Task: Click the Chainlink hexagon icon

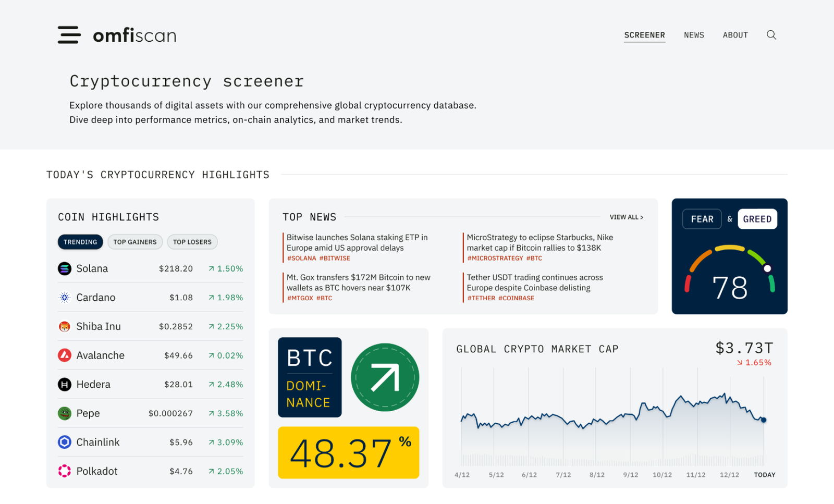Action: [64, 442]
